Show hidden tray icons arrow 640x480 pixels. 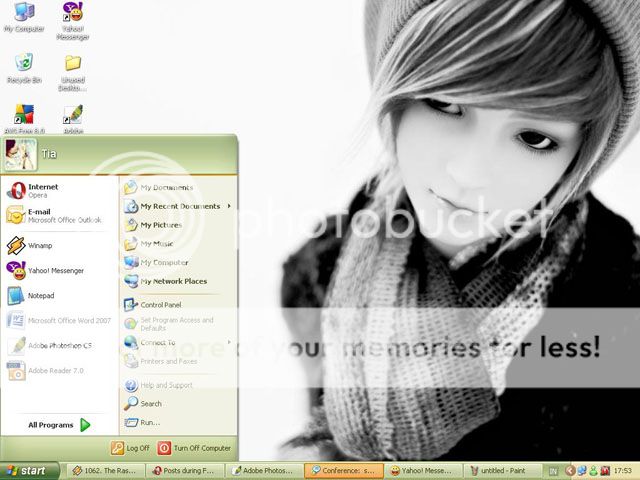[570, 471]
